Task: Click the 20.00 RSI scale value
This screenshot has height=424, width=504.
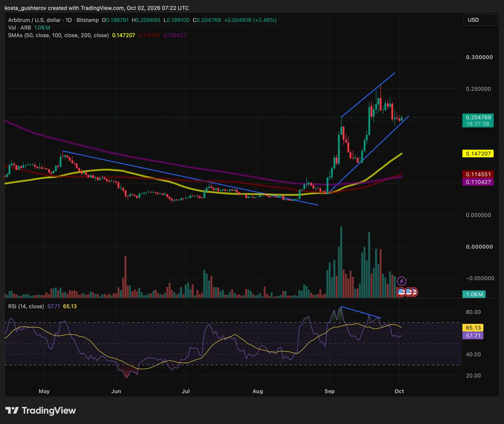Action: [473, 376]
